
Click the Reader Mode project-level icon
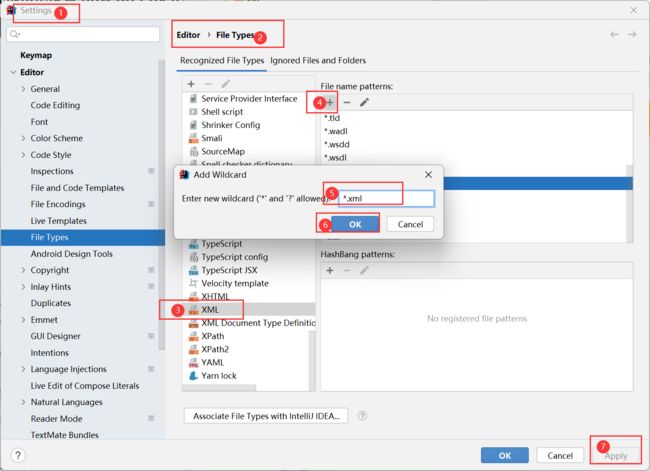point(151,418)
